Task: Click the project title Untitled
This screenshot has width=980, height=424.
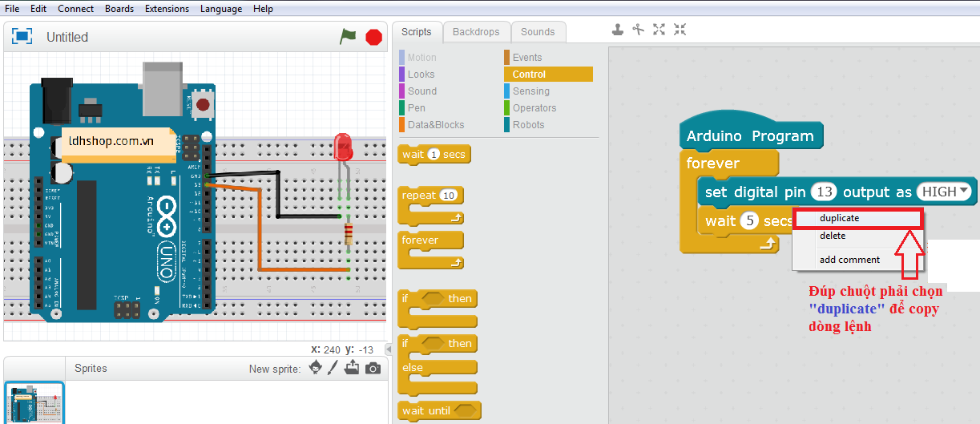Action: click(67, 37)
